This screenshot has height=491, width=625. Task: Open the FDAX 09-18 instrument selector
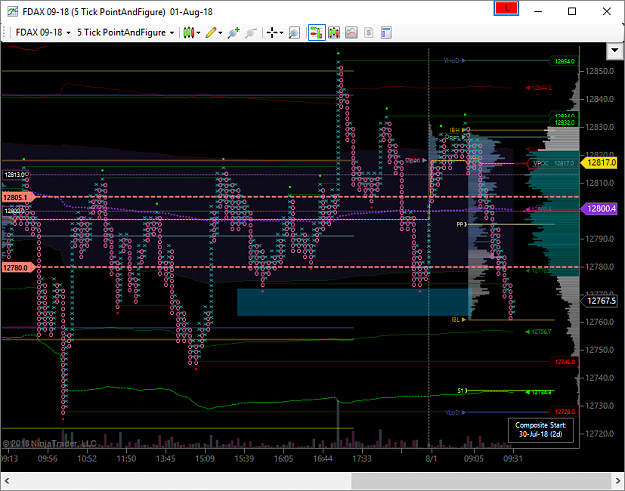click(43, 33)
